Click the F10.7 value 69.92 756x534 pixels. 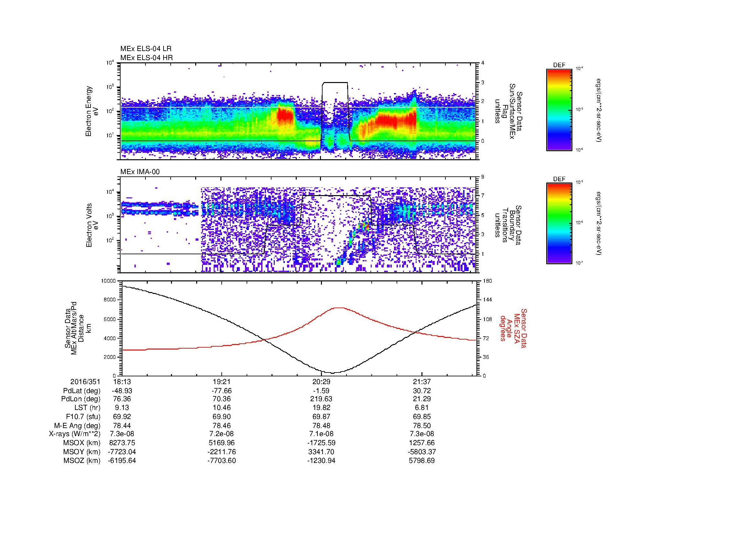[x=122, y=416]
